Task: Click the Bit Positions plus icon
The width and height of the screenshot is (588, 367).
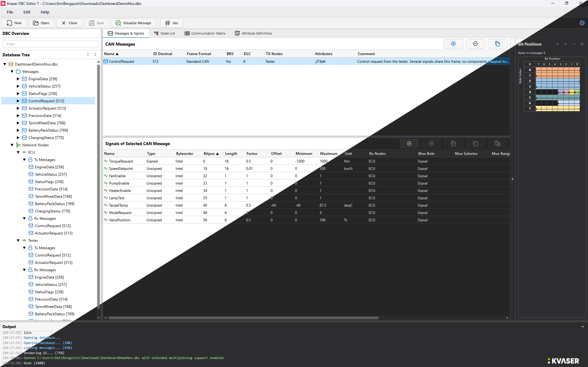Action: (x=582, y=44)
